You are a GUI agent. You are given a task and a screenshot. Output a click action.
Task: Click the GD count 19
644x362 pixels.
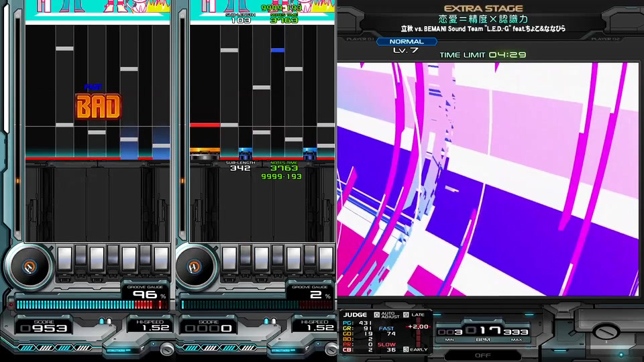(368, 334)
